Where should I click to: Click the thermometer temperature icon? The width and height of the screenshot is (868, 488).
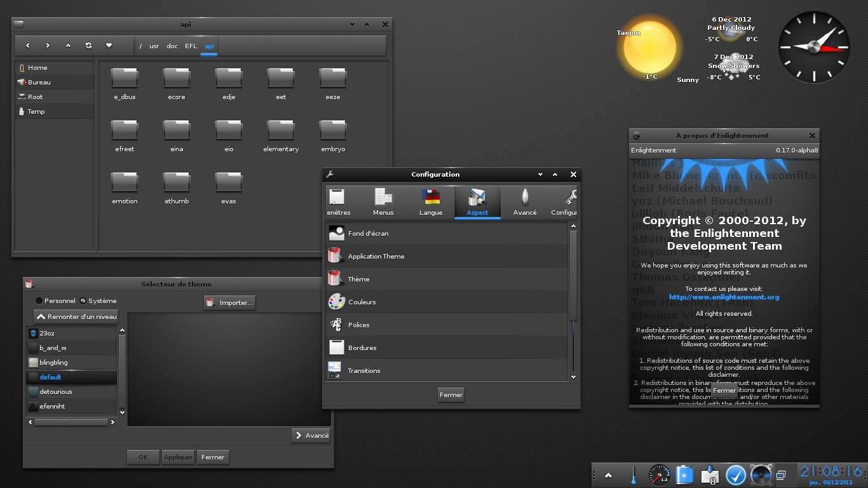click(634, 475)
